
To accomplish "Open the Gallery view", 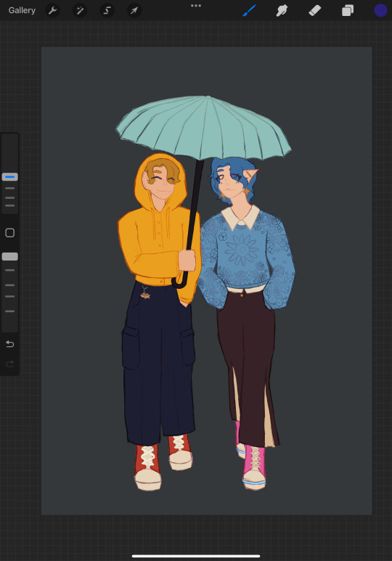I will 22,10.
